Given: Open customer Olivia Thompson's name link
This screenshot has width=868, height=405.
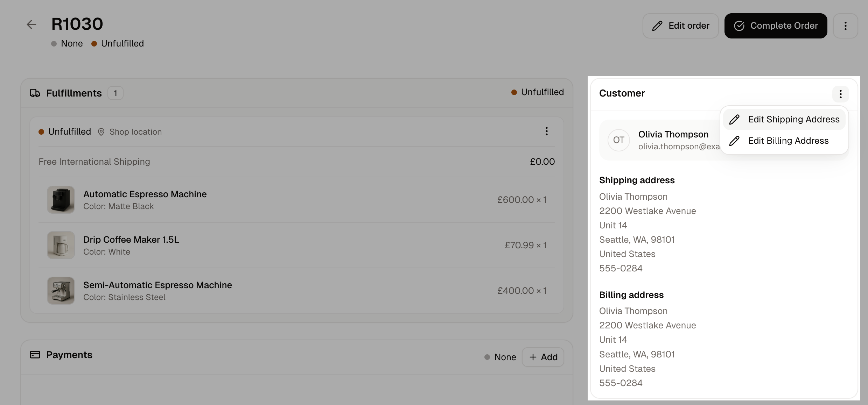Looking at the screenshot, I should tap(673, 134).
